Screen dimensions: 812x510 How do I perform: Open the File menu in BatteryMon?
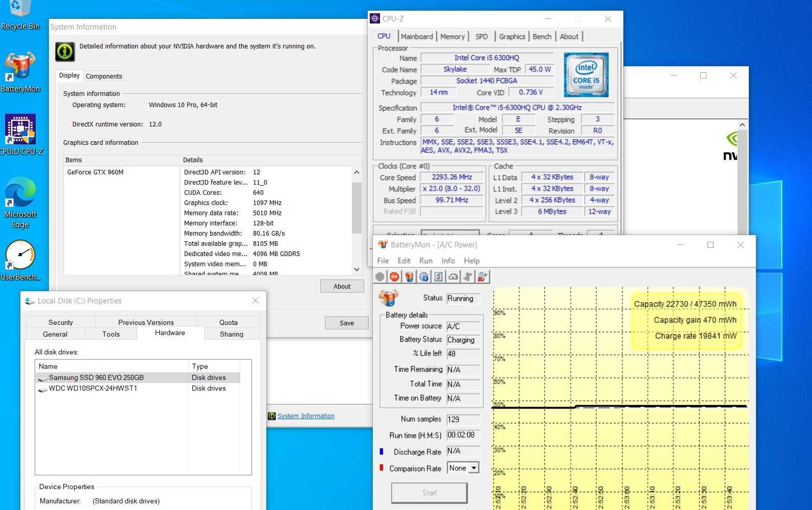click(383, 261)
